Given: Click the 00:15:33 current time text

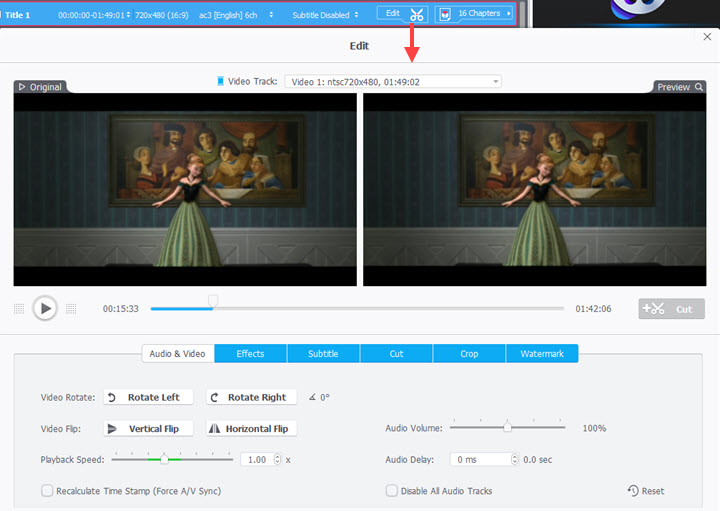Looking at the screenshot, I should click(121, 309).
